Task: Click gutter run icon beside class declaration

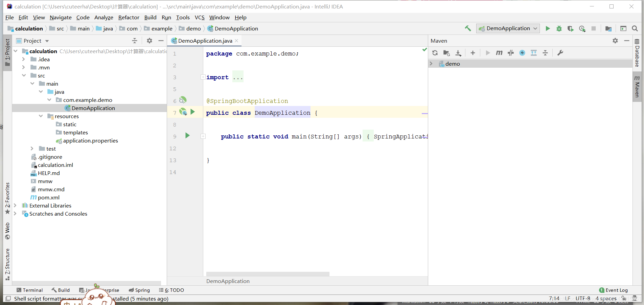Action: (192, 112)
